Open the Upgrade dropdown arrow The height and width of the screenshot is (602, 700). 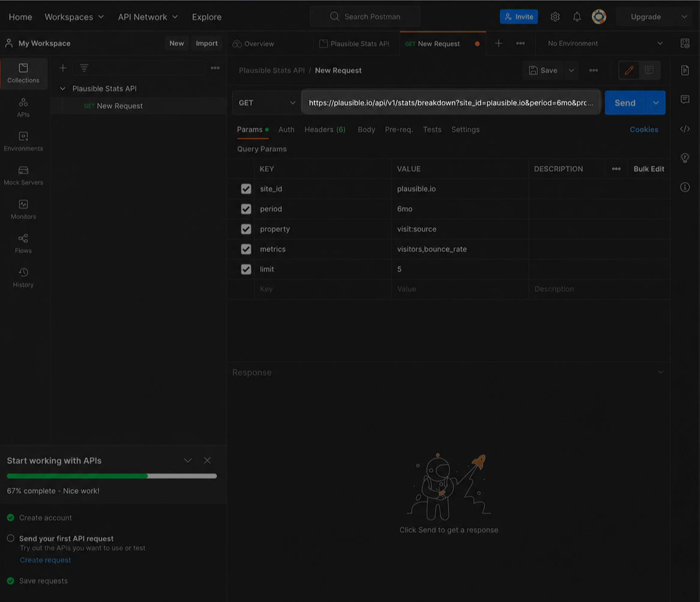tap(684, 16)
